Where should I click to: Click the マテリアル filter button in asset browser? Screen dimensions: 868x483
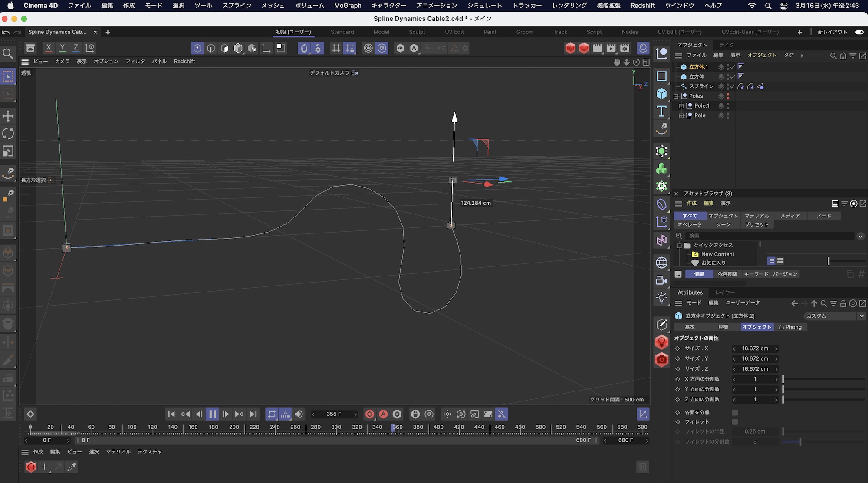756,216
